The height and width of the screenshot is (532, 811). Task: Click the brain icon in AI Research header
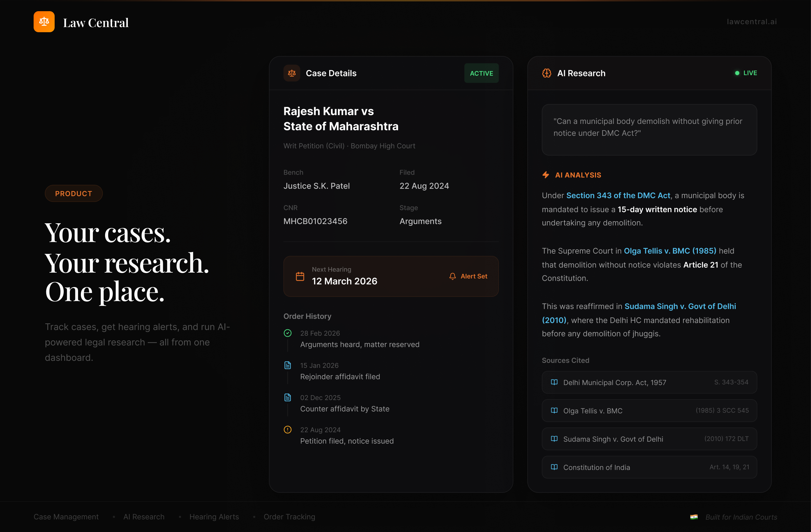point(547,73)
